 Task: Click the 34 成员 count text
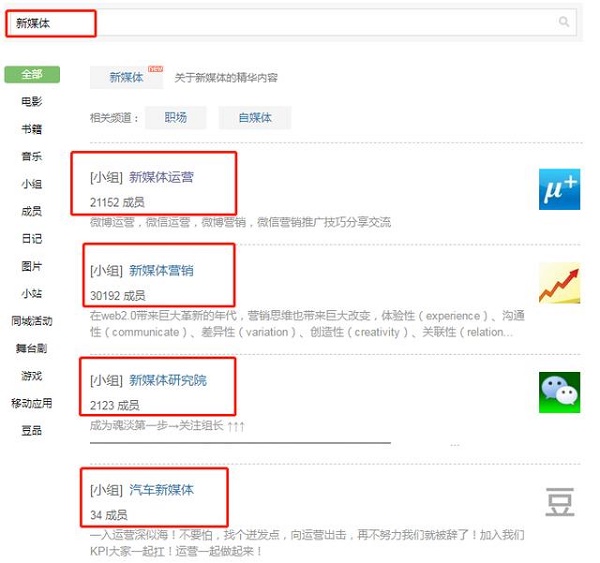[x=109, y=515]
